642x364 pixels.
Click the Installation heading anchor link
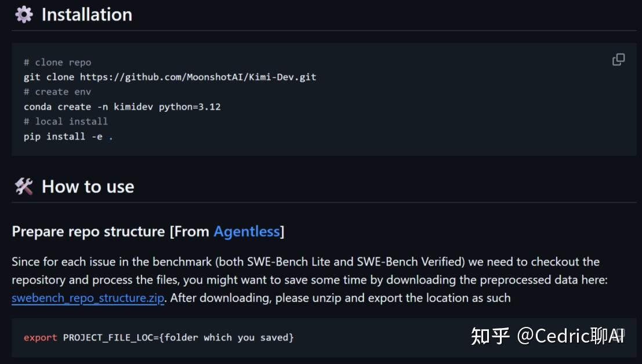86,14
